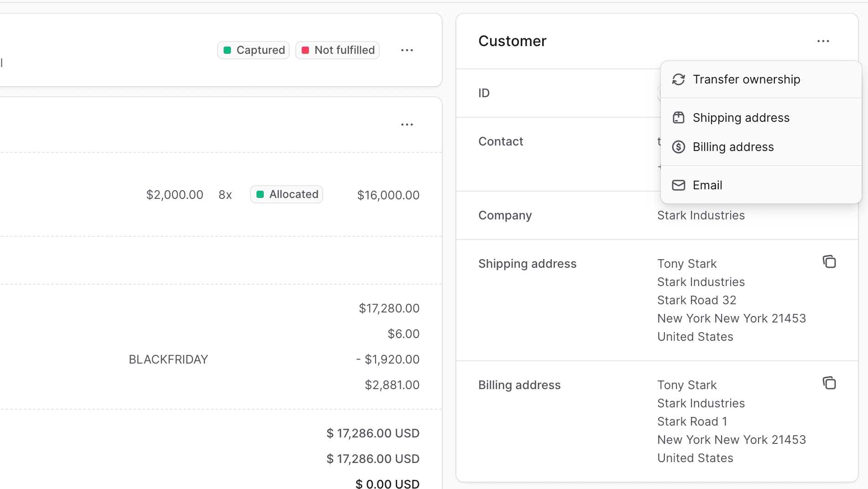Click the Not fulfilled status badge
The height and width of the screenshot is (489, 868).
point(338,50)
